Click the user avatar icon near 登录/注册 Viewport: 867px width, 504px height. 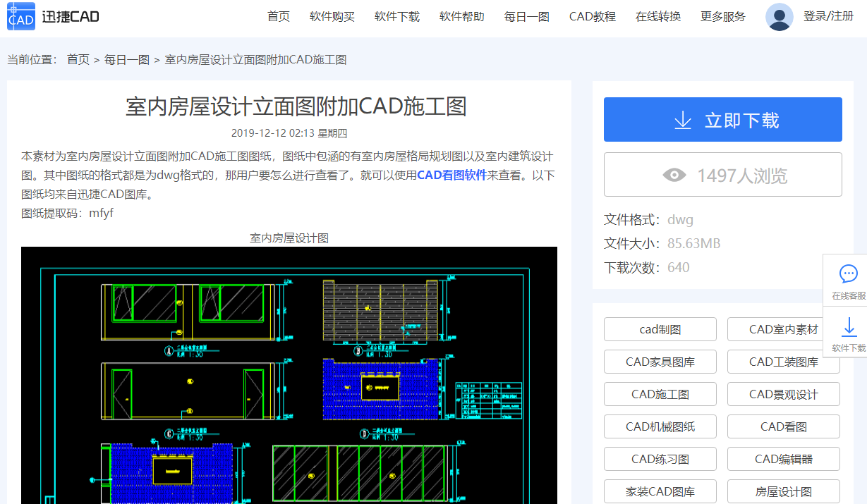[779, 16]
